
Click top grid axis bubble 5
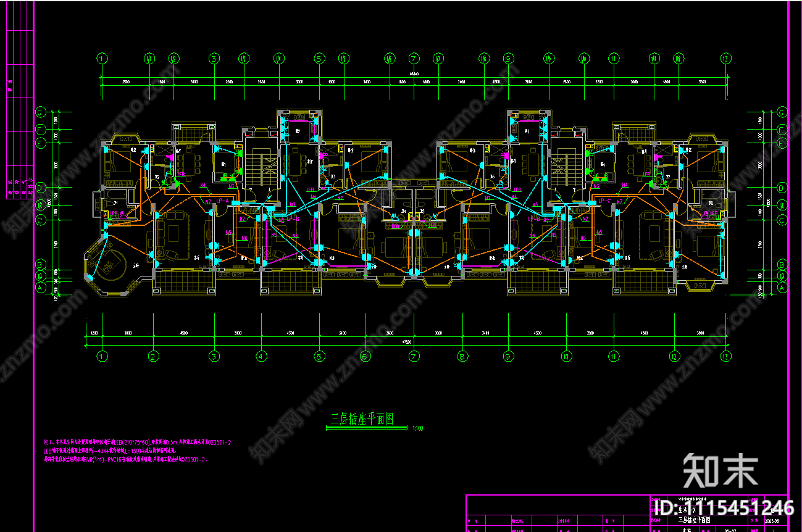319,59
